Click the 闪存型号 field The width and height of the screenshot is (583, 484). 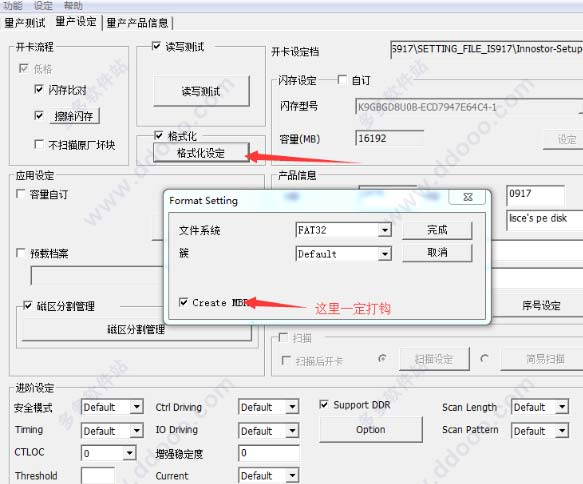[x=469, y=107]
